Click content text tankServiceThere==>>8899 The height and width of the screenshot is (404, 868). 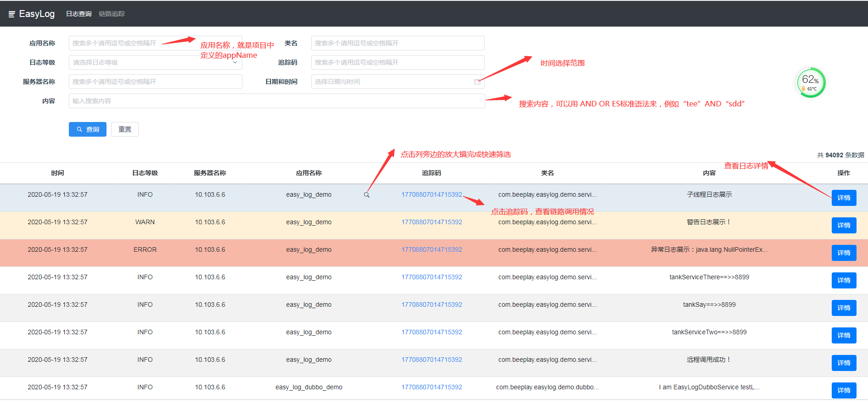pos(709,277)
